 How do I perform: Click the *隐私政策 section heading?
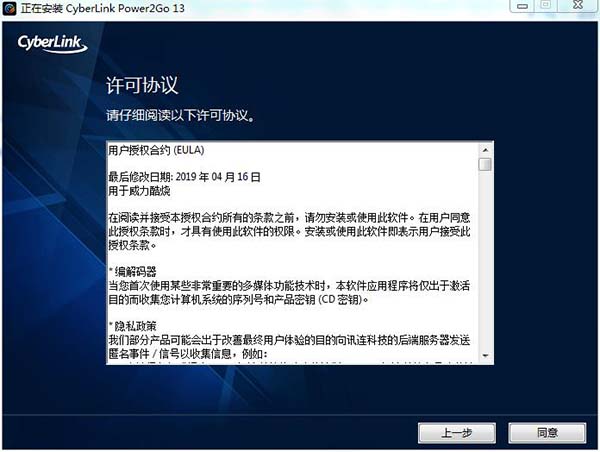point(133,326)
